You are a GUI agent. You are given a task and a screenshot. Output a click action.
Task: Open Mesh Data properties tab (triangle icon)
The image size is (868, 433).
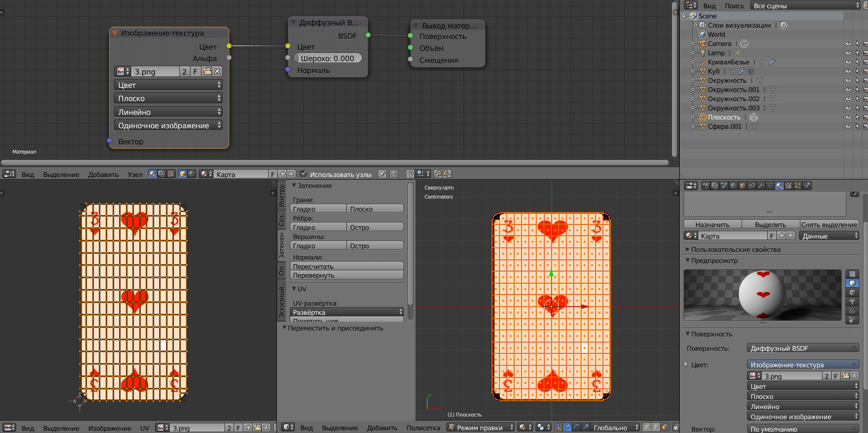(x=770, y=186)
